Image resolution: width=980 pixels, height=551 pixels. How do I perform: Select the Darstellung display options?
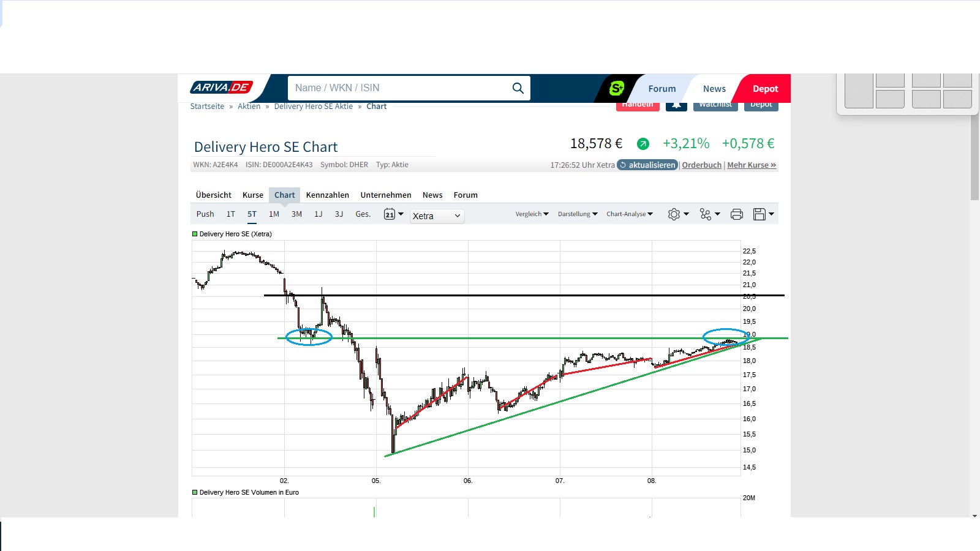(x=576, y=214)
